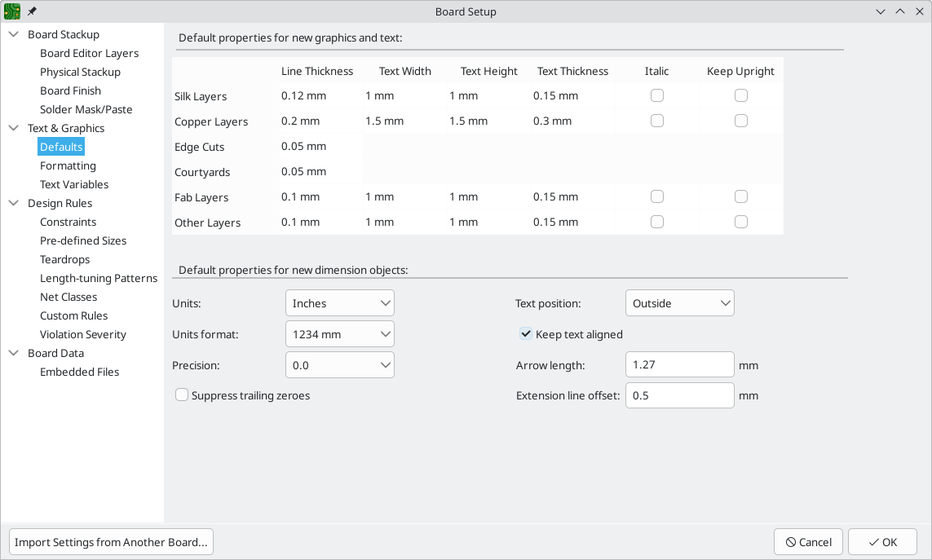Open the Units dropdown
This screenshot has height=560, width=932.
click(340, 303)
